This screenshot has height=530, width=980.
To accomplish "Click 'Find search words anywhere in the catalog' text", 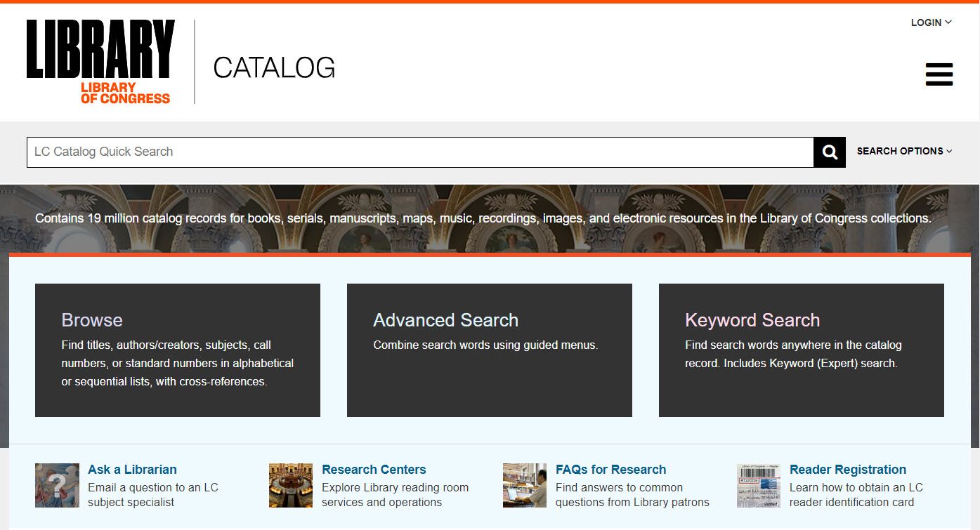I will coord(793,345).
